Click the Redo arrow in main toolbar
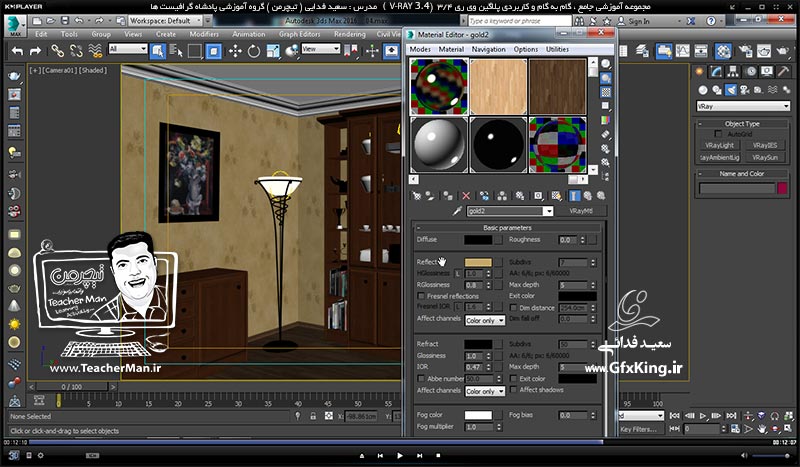The width and height of the screenshot is (800, 467). [35, 51]
